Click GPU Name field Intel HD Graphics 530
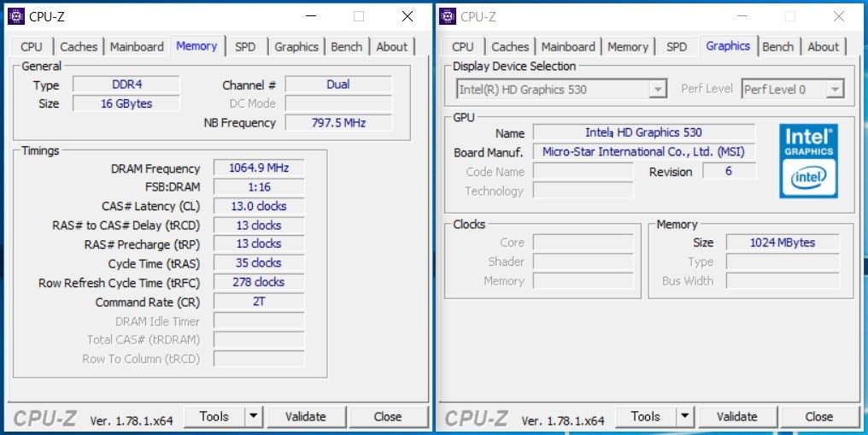 [x=644, y=132]
